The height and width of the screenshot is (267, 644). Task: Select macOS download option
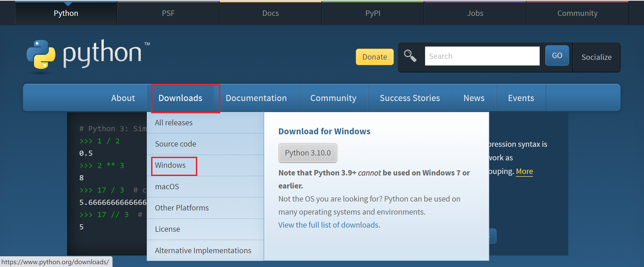pos(167,187)
